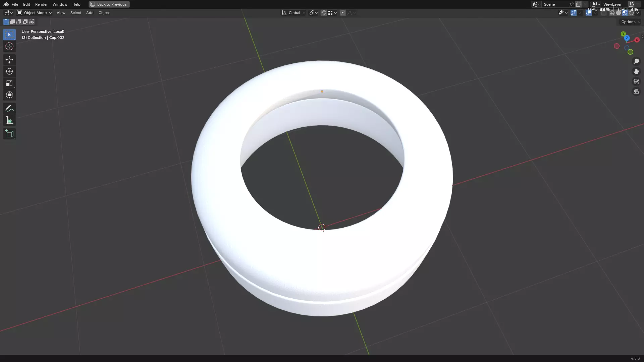Click the Back to Previous button

point(109,4)
